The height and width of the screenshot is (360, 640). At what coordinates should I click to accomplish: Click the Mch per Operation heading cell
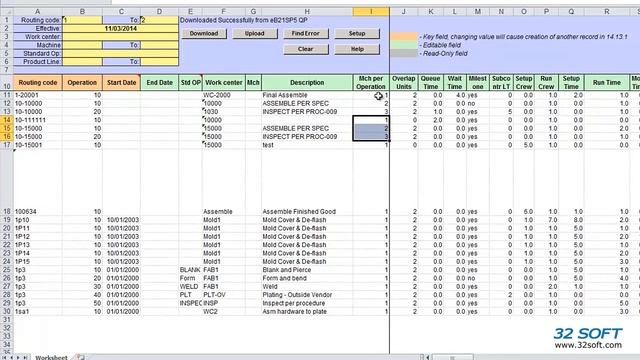pos(371,82)
